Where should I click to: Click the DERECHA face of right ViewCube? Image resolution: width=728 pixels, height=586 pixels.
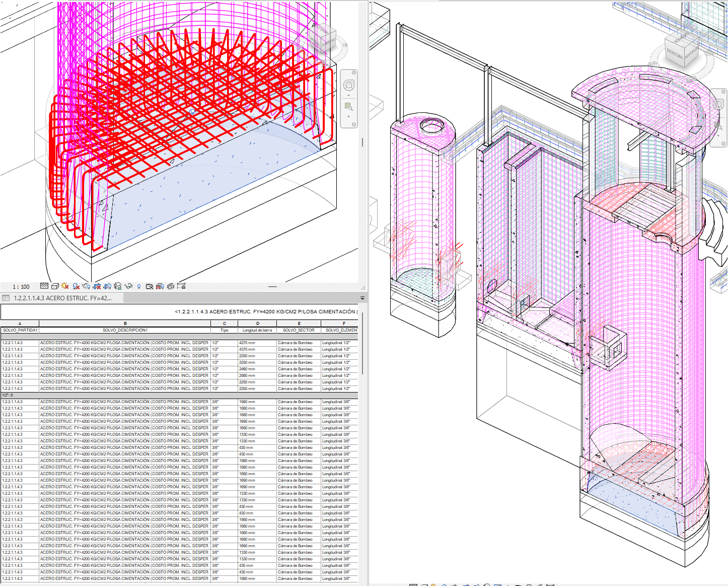675,53
